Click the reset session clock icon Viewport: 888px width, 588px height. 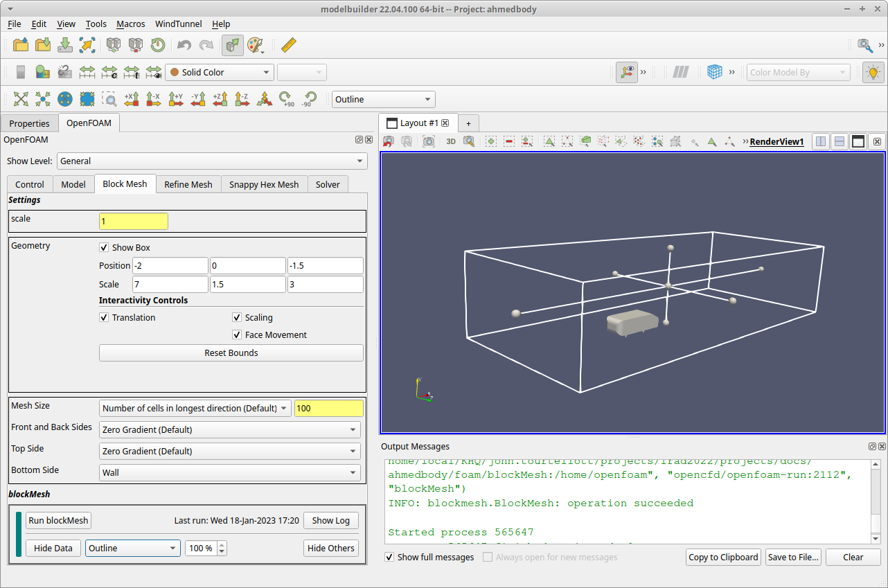tap(158, 45)
